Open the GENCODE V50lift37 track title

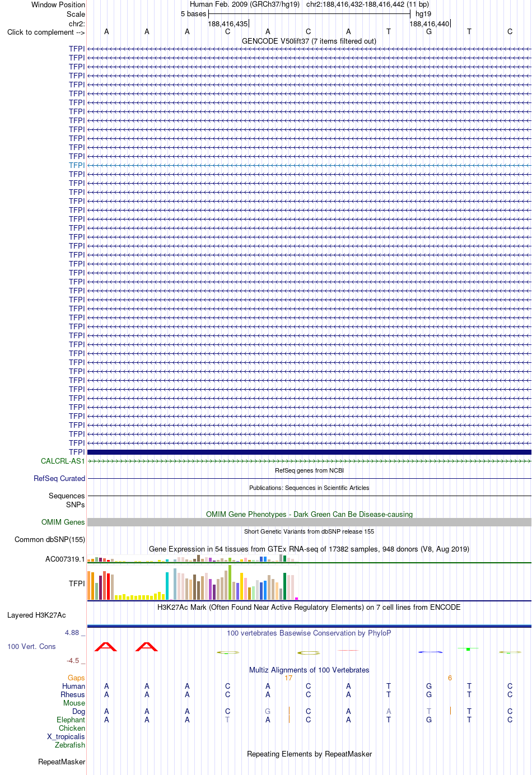309,41
